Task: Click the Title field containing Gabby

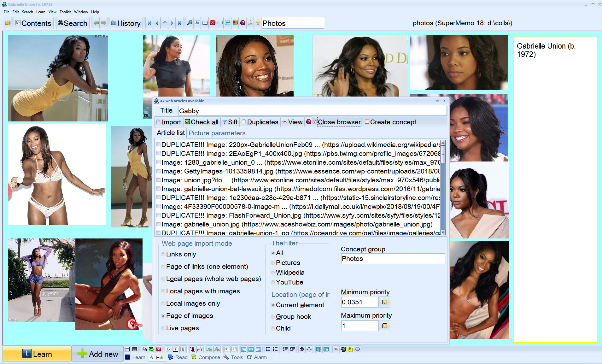Action: (312, 111)
